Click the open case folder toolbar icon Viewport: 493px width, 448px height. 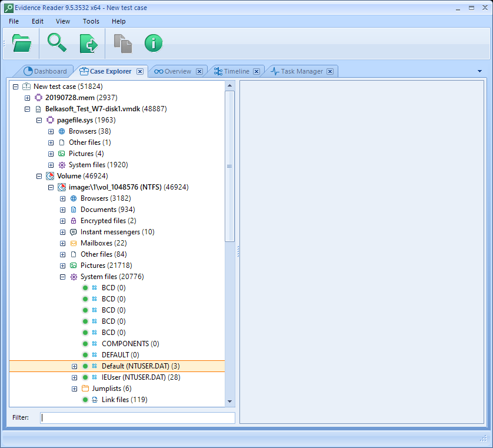(22, 44)
